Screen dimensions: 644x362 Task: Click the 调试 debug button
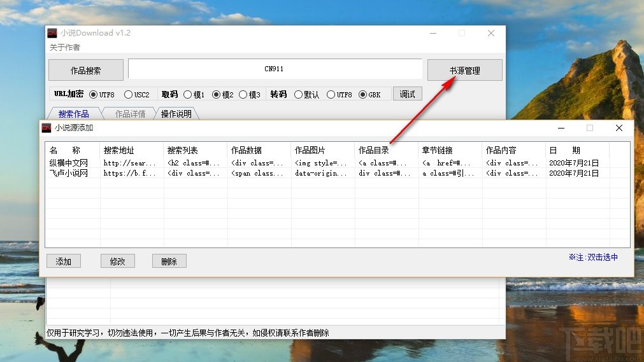point(407,94)
